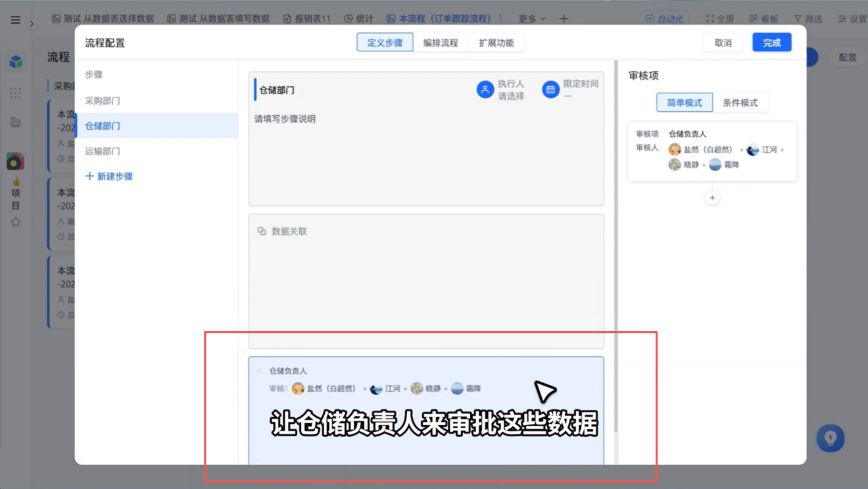Open the 更多 tabs dropdown
This screenshot has width=868, height=489.
532,18
